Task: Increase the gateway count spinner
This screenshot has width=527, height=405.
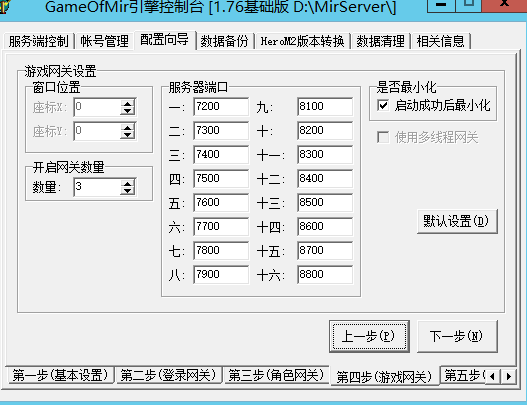Action: 127,184
